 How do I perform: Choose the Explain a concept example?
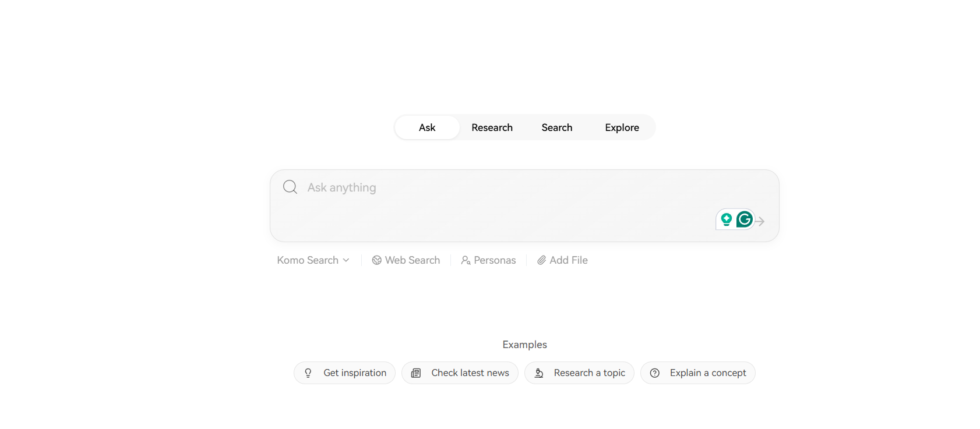(x=697, y=373)
